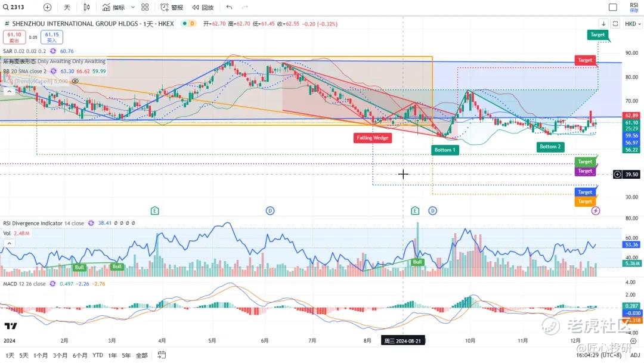Click the top green Target label
The height and width of the screenshot is (363, 644).
[597, 35]
